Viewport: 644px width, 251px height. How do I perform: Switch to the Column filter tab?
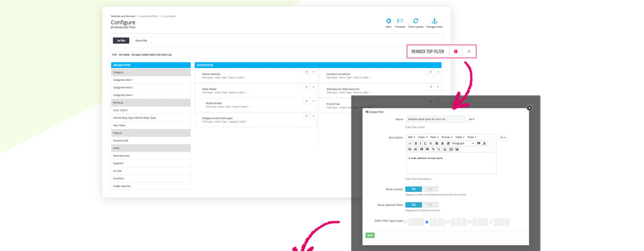pos(142,40)
